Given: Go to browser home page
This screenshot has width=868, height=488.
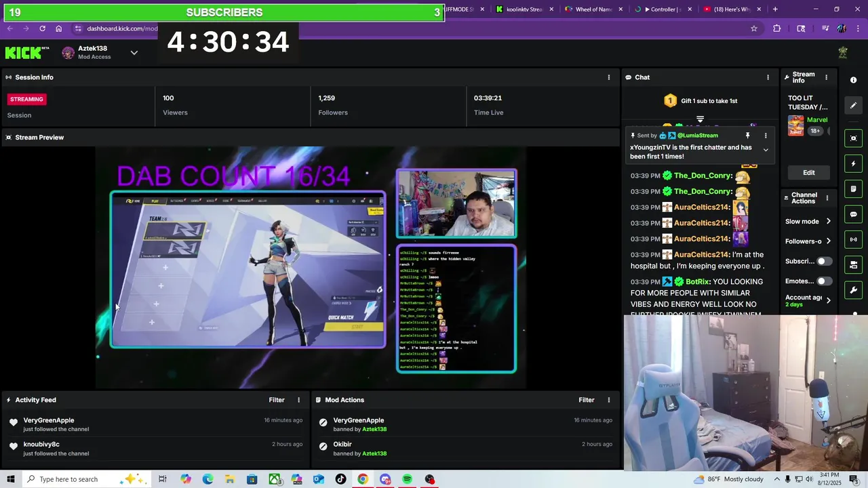Looking at the screenshot, I should point(59,28).
